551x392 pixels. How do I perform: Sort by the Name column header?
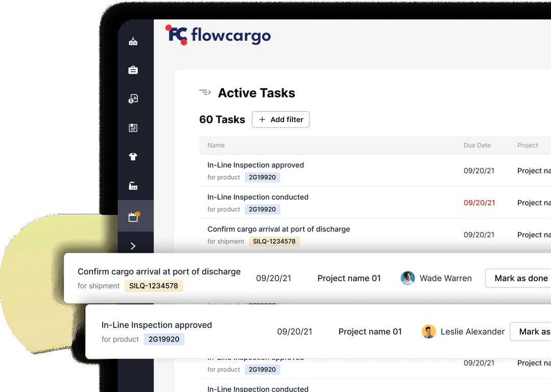click(216, 145)
